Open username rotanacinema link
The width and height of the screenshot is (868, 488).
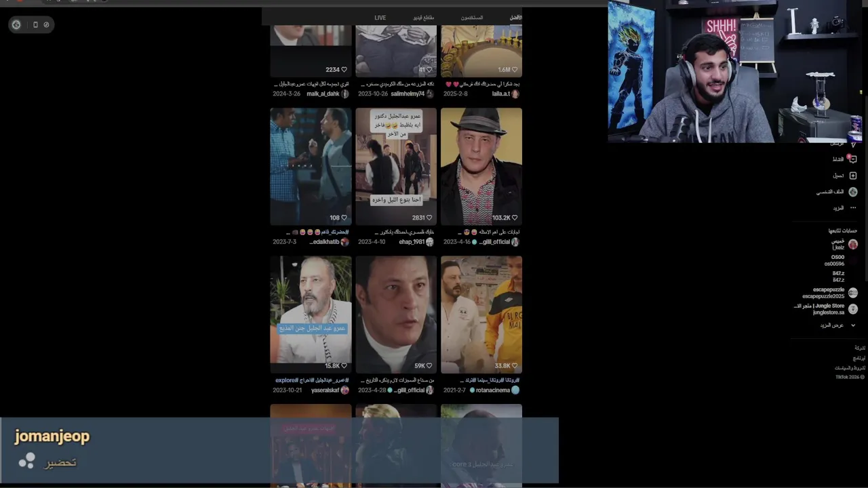493,390
